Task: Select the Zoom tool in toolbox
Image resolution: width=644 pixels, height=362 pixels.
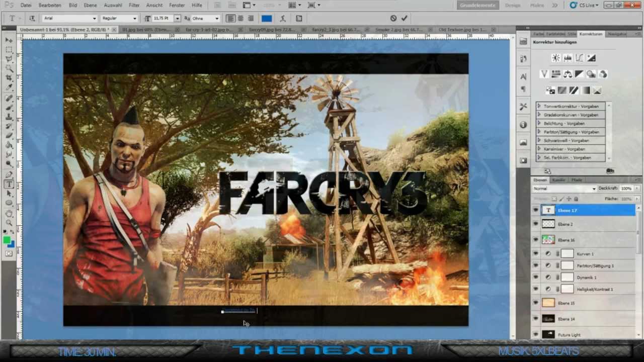Action: 9,223
